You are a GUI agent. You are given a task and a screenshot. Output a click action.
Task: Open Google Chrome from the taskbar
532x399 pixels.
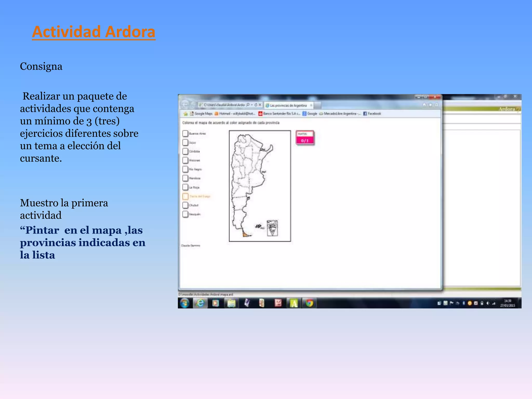tap(309, 303)
